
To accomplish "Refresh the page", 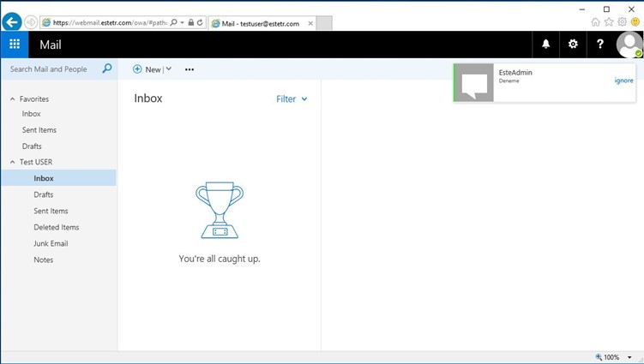I will coord(200,22).
